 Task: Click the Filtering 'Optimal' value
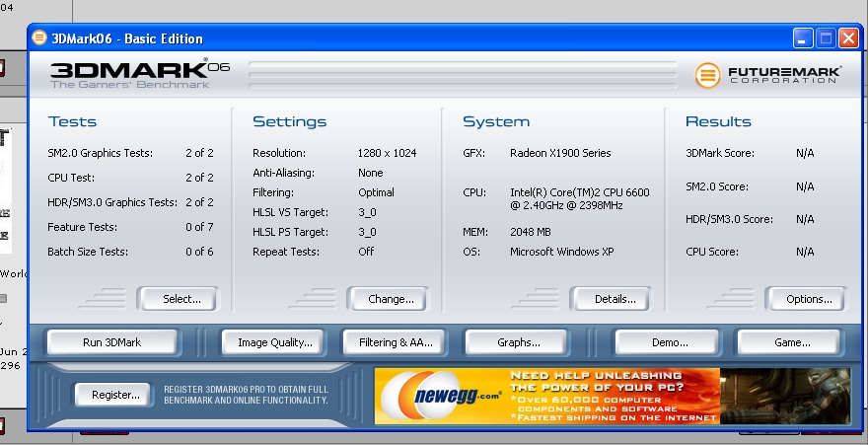coord(376,192)
